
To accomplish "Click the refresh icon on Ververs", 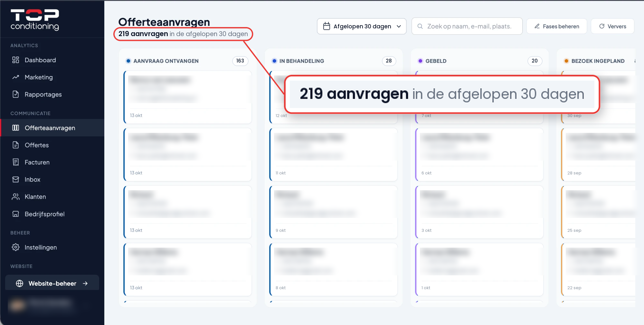I will 601,26.
